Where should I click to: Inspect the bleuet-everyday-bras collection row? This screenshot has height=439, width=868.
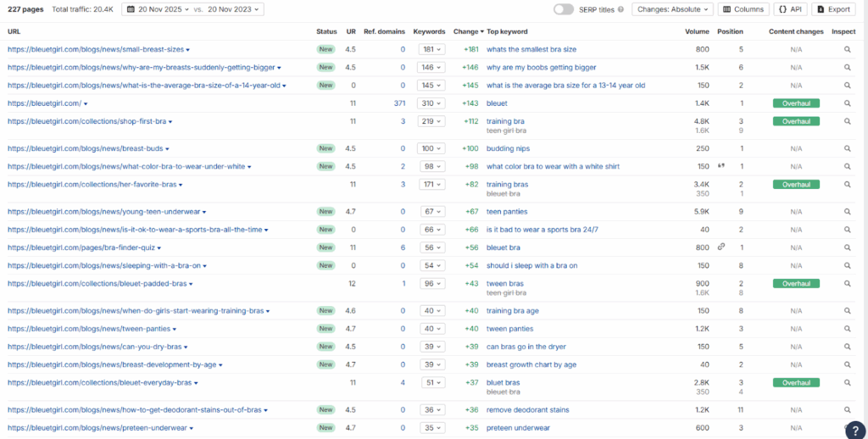pos(847,382)
